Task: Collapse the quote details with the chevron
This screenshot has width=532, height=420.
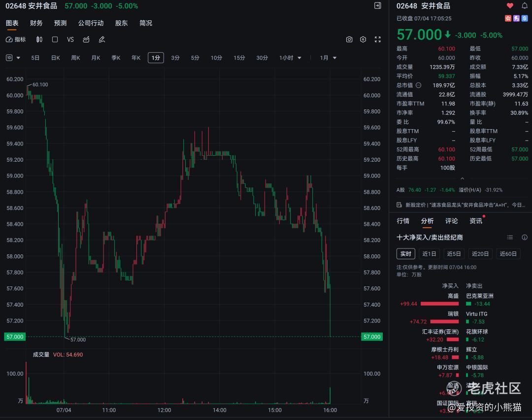Action: [462, 178]
